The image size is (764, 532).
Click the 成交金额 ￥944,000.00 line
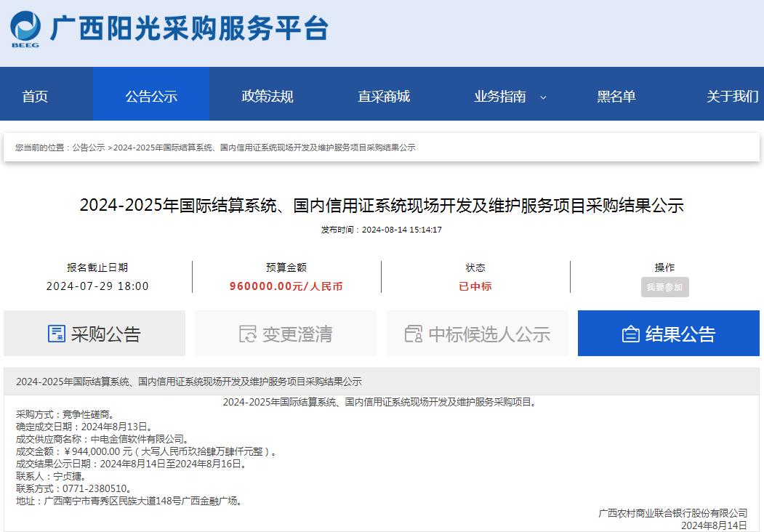[x=147, y=451]
